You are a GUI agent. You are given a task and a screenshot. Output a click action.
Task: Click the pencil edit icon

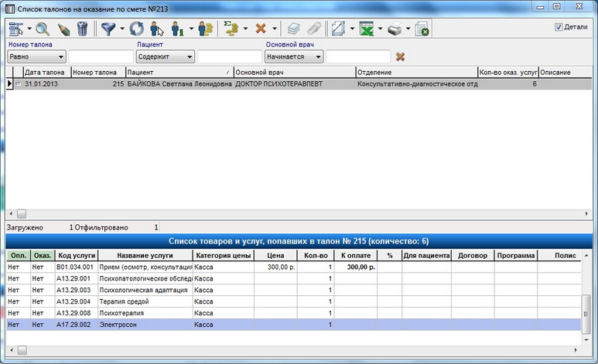click(63, 29)
